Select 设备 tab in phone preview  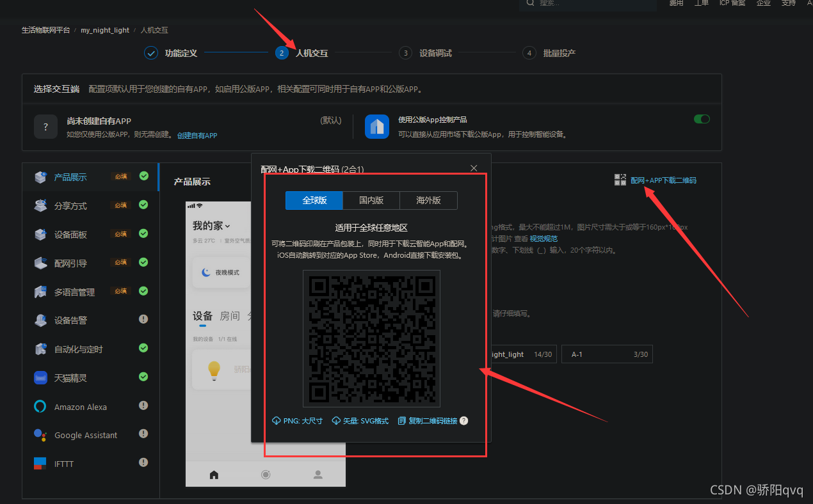tap(202, 316)
